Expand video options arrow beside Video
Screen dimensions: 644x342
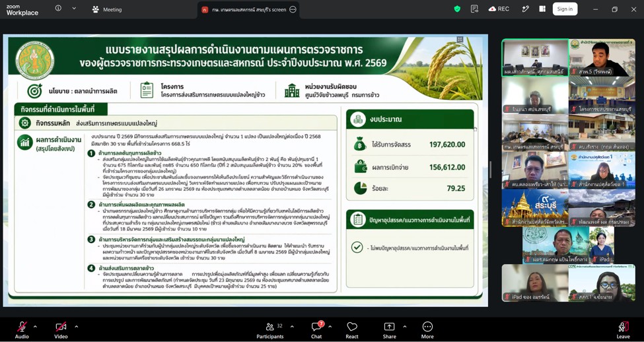(76, 327)
